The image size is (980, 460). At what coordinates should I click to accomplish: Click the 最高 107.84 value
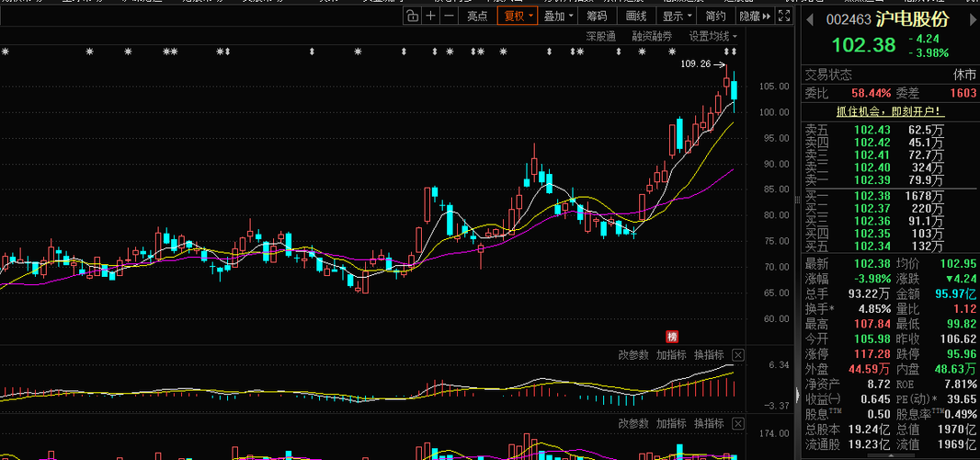tap(873, 324)
